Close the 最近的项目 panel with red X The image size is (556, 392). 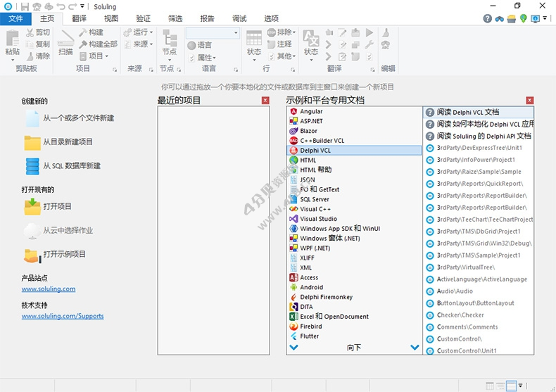point(265,101)
